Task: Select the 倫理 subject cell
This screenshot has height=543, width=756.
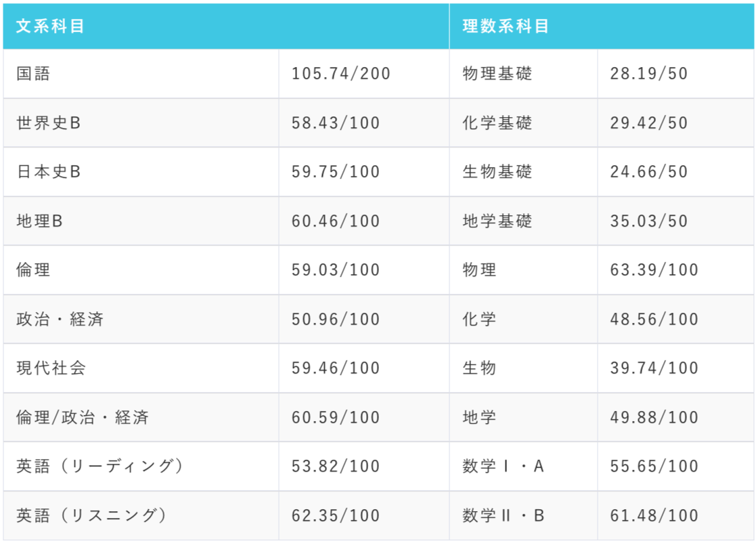Action: pos(34,270)
